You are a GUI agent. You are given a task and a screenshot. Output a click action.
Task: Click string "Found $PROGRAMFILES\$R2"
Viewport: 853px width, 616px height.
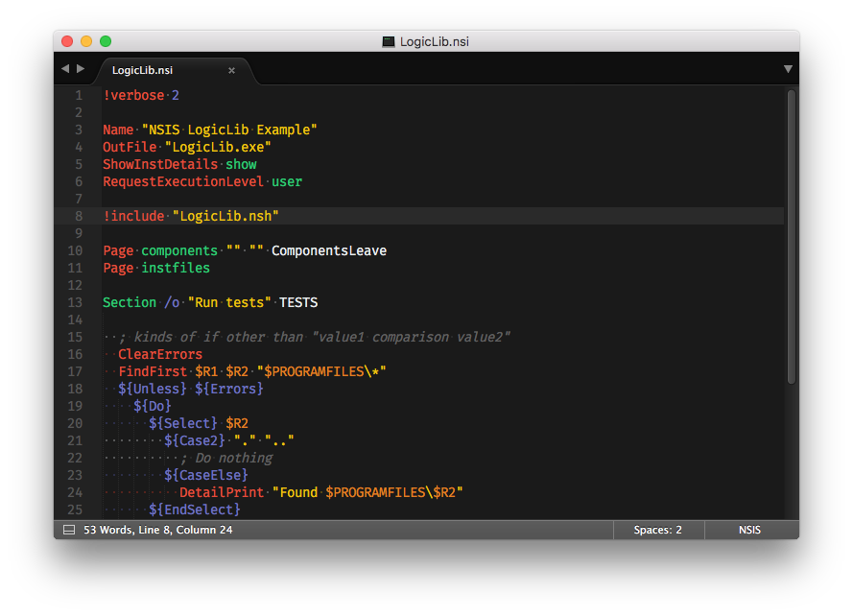[x=367, y=492]
